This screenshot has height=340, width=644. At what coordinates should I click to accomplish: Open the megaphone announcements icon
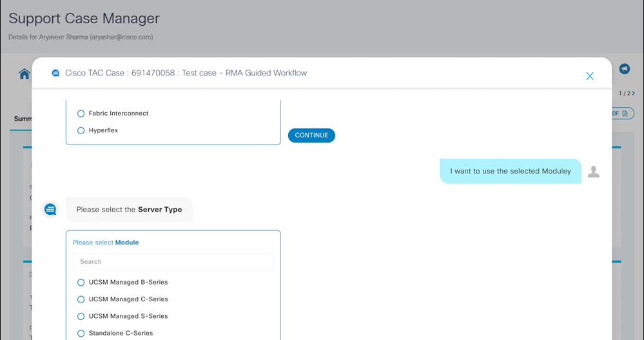(624, 68)
